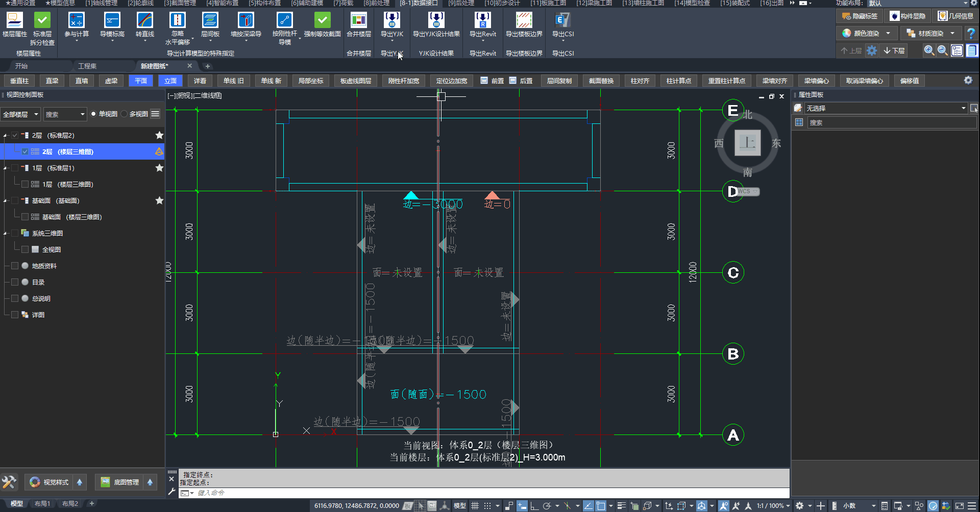
Task: Open the [5]构件布置 ribbon tab
Action: coord(264,3)
